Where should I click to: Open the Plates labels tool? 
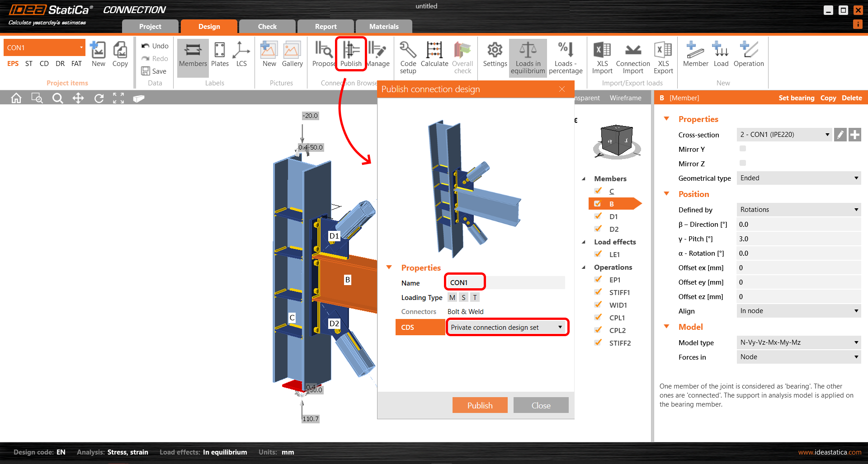220,56
